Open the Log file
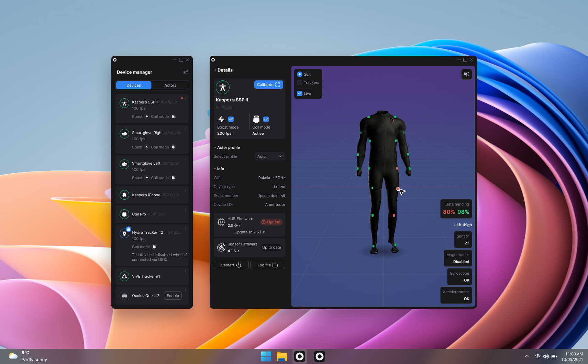 267,265
